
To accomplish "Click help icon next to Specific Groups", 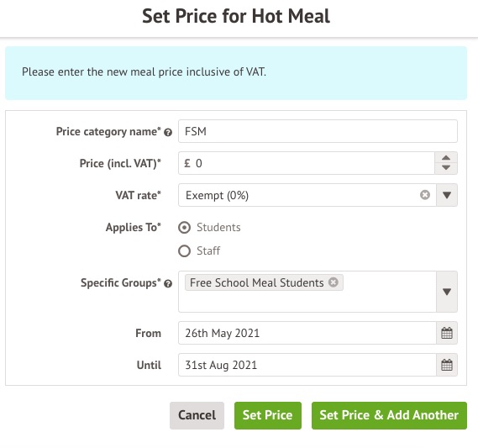I will click(168, 283).
